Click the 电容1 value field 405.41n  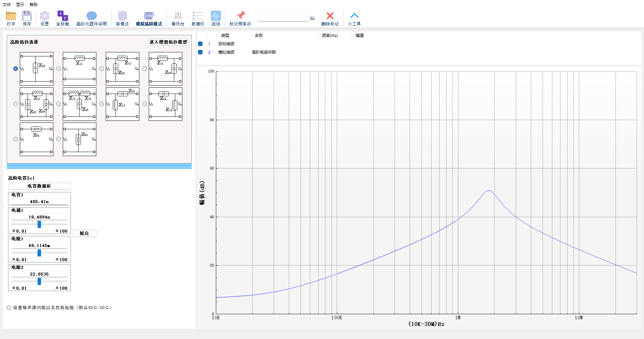(39, 201)
